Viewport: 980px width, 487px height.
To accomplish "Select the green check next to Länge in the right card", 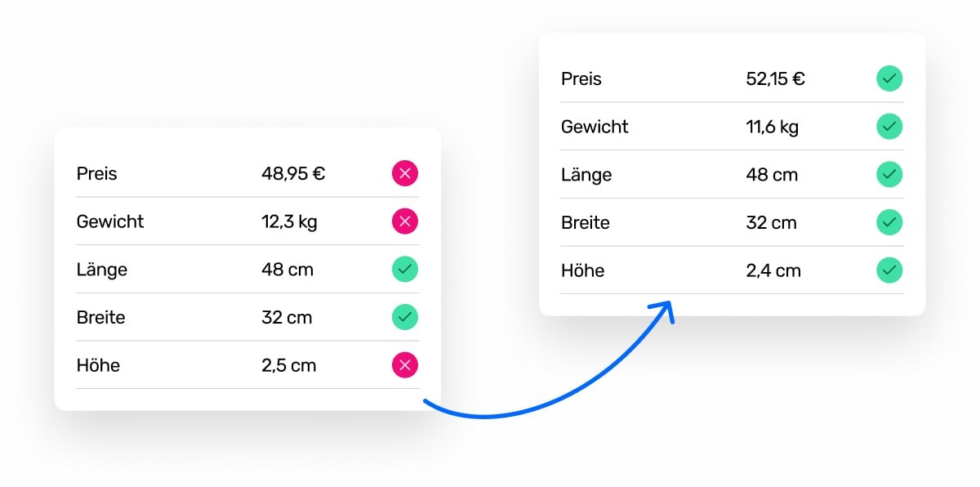I will pyautogui.click(x=889, y=175).
